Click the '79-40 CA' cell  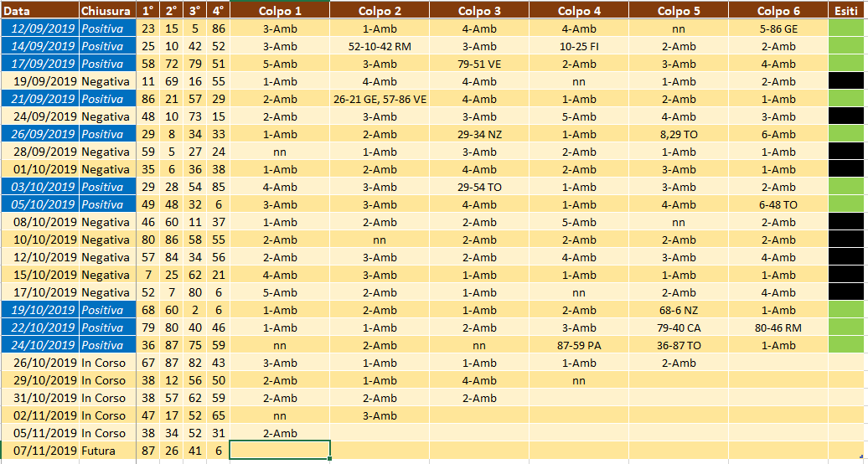679,327
